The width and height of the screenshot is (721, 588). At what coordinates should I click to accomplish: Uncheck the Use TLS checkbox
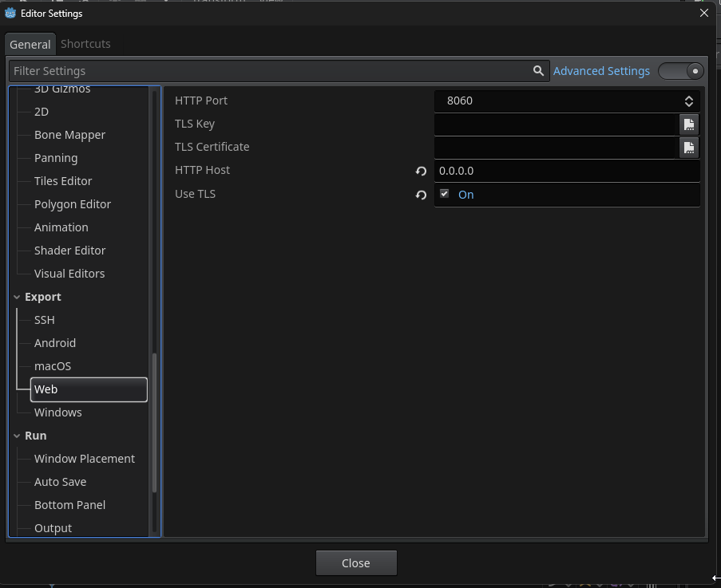point(445,194)
